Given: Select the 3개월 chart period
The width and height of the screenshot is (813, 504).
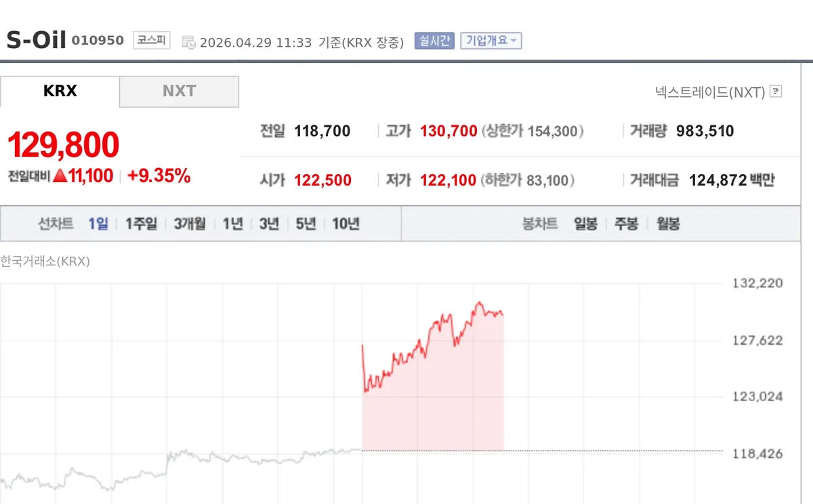Looking at the screenshot, I should click(190, 224).
